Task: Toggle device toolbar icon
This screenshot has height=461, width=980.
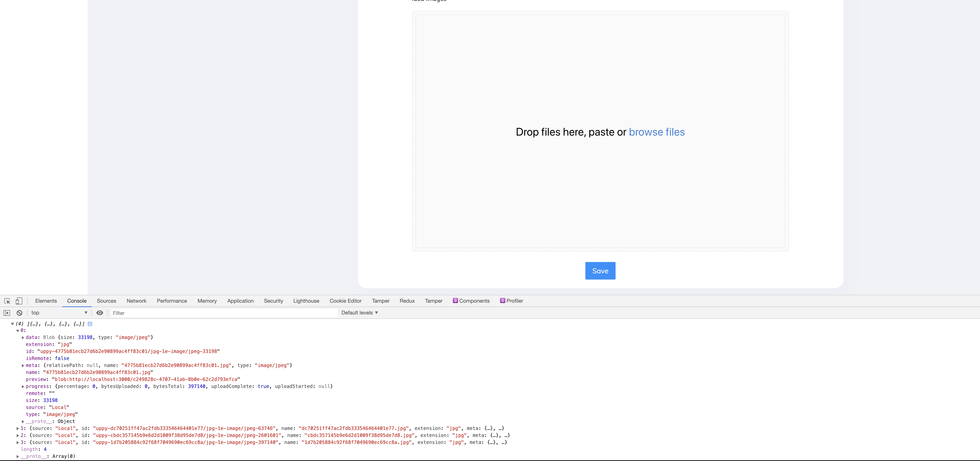Action: coord(19,301)
